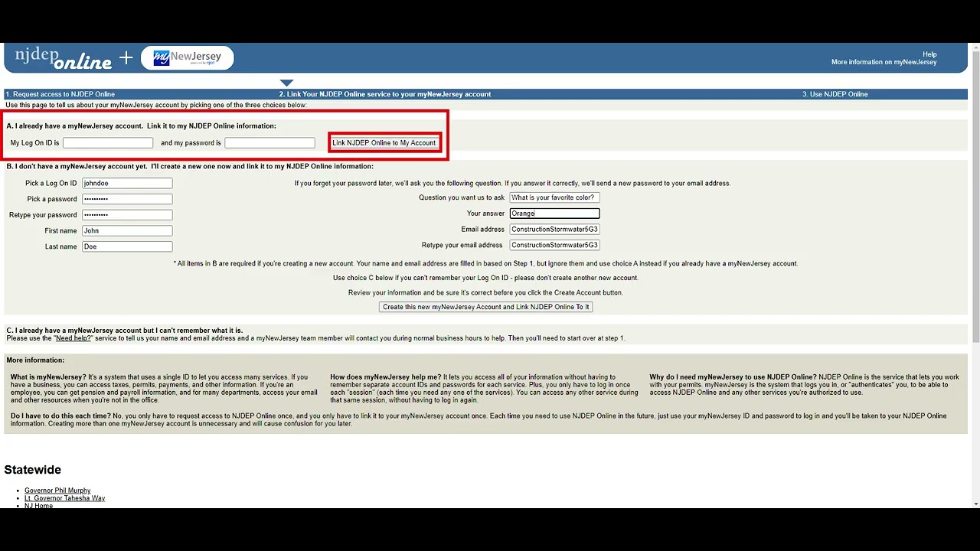Click the 'More information:' heading
The image size is (980, 551).
tap(35, 360)
